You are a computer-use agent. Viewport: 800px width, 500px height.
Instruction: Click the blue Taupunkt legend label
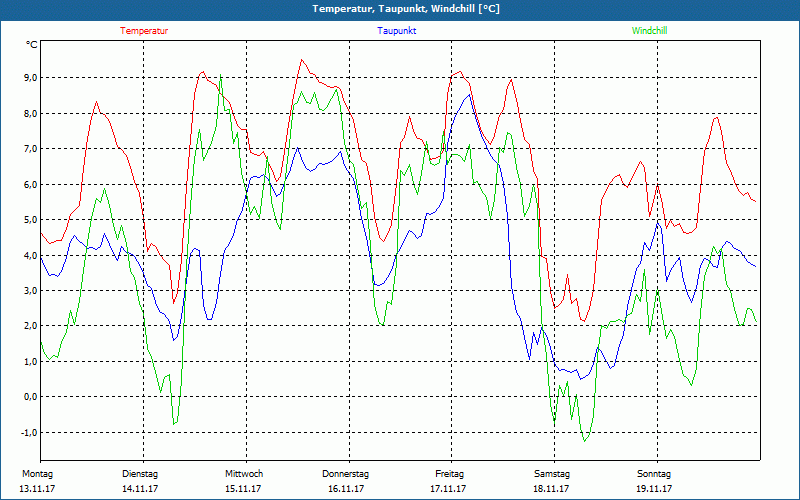(x=396, y=31)
